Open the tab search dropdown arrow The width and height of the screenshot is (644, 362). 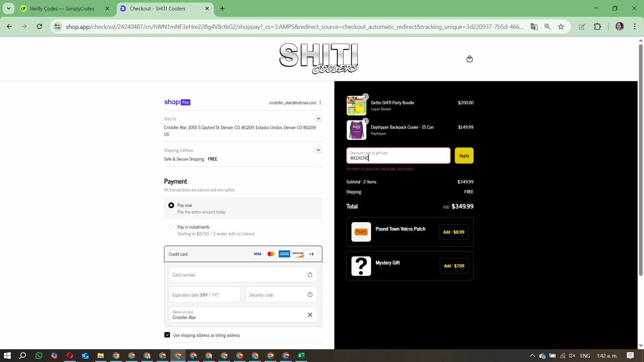coord(9,9)
